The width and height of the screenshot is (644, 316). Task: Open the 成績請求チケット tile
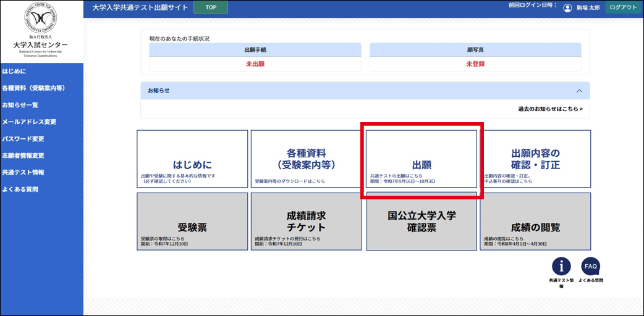(x=306, y=222)
